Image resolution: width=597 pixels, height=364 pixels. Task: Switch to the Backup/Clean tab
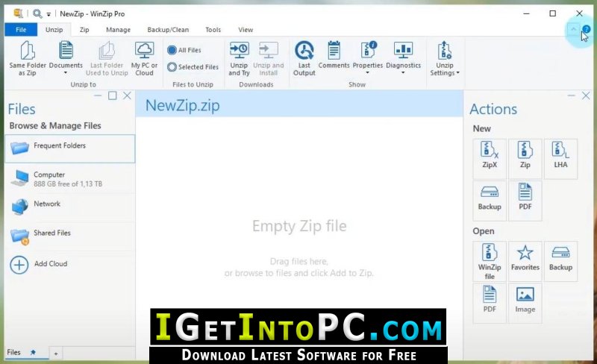[168, 30]
